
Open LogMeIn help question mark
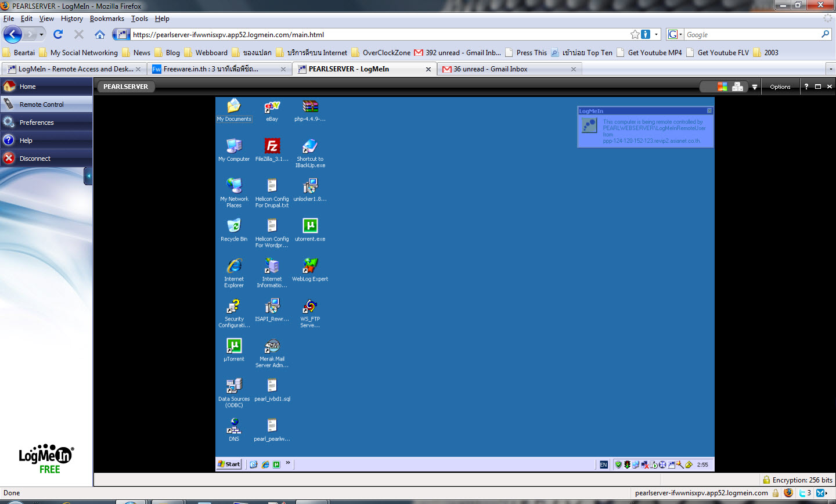(x=806, y=87)
